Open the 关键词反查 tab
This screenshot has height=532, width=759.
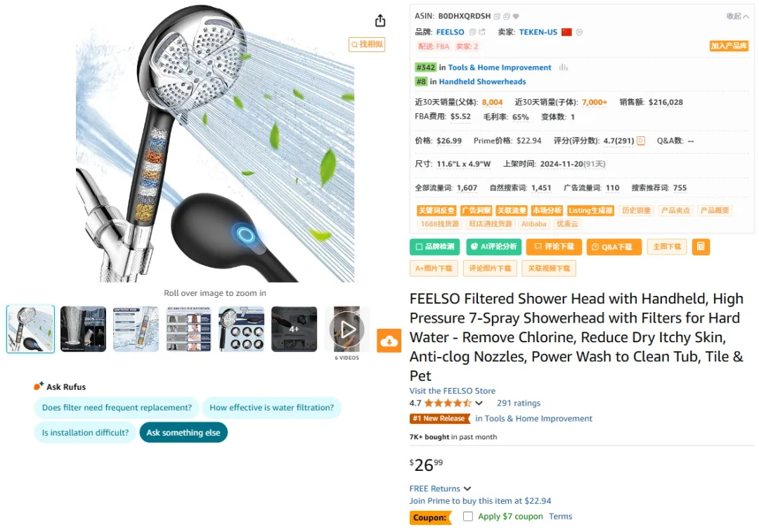[436, 211]
